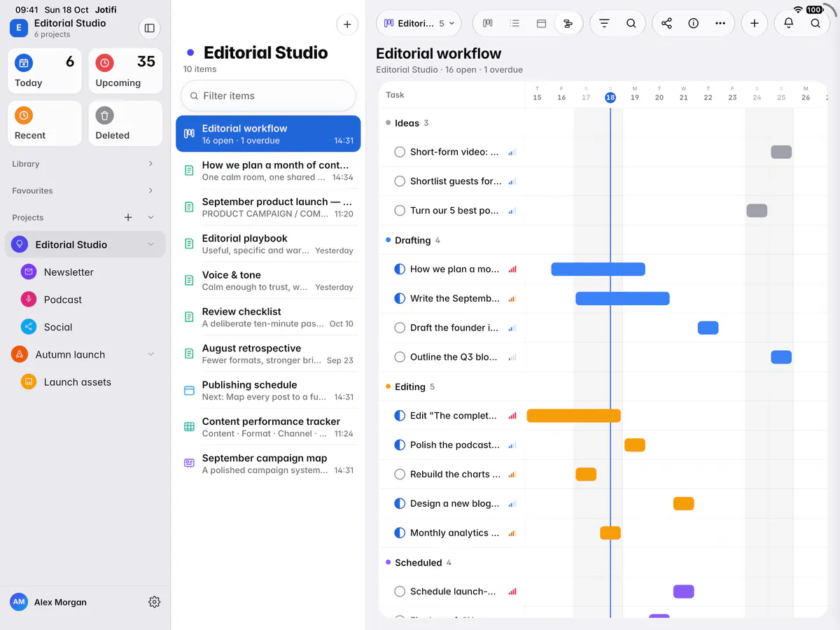
Task: Check off 'Schedule launch-' task
Action: coord(400,591)
